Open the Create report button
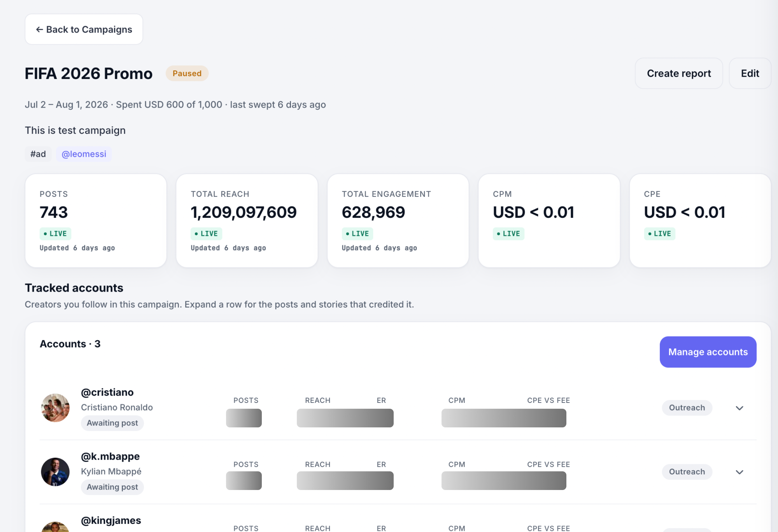Screen dimensions: 778x532 [x=679, y=73]
